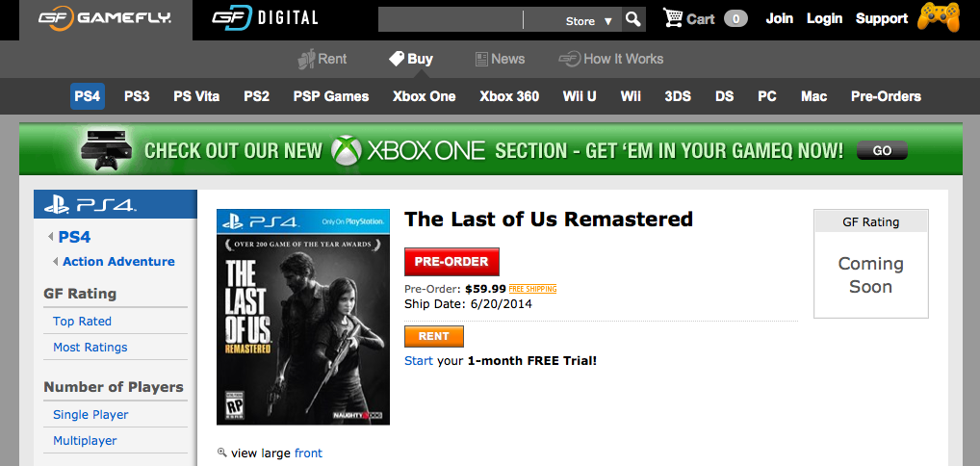Viewport: 980px width, 466px height.
Task: Collapse the PS4 category arrow
Action: pyautogui.click(x=50, y=237)
